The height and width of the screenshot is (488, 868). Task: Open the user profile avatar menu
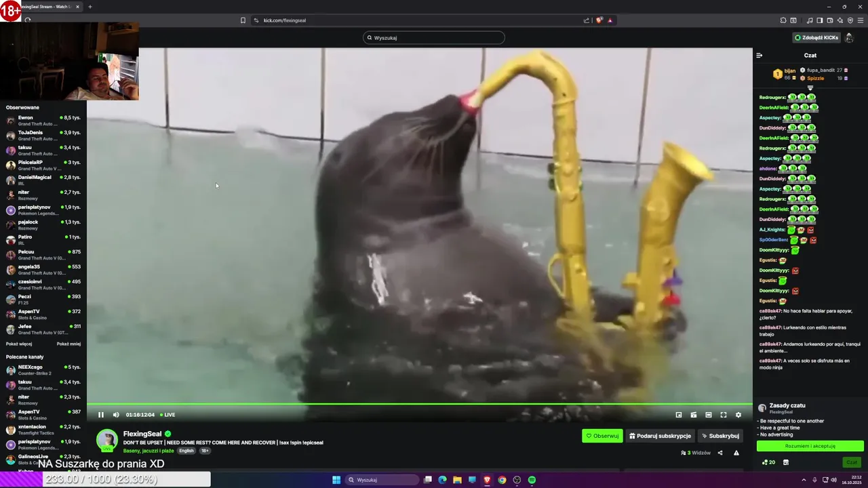click(x=849, y=38)
